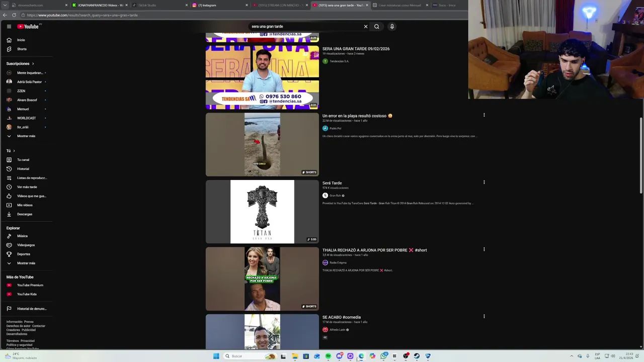Open Pablo Pol channel link

click(x=335, y=128)
